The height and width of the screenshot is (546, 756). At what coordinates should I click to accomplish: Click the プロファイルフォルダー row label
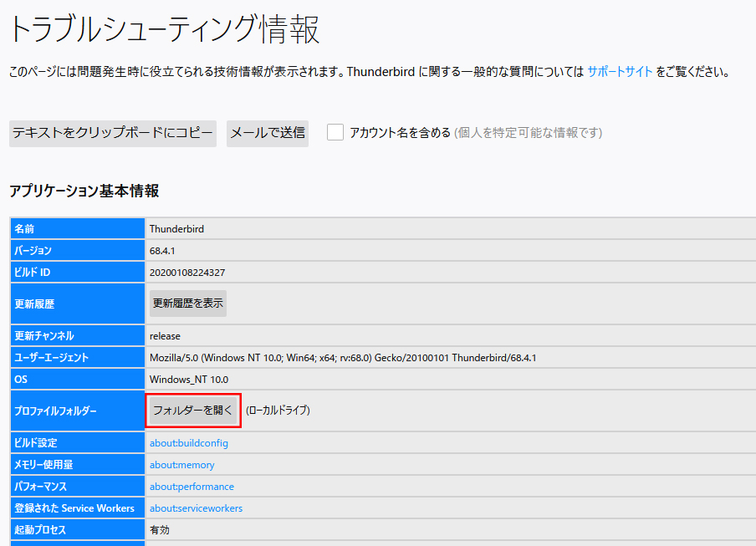point(55,411)
